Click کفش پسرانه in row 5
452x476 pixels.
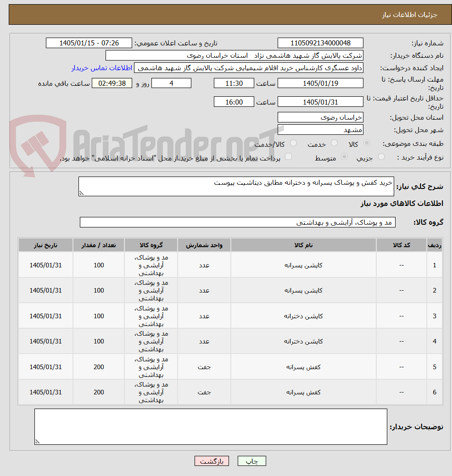coord(303,367)
